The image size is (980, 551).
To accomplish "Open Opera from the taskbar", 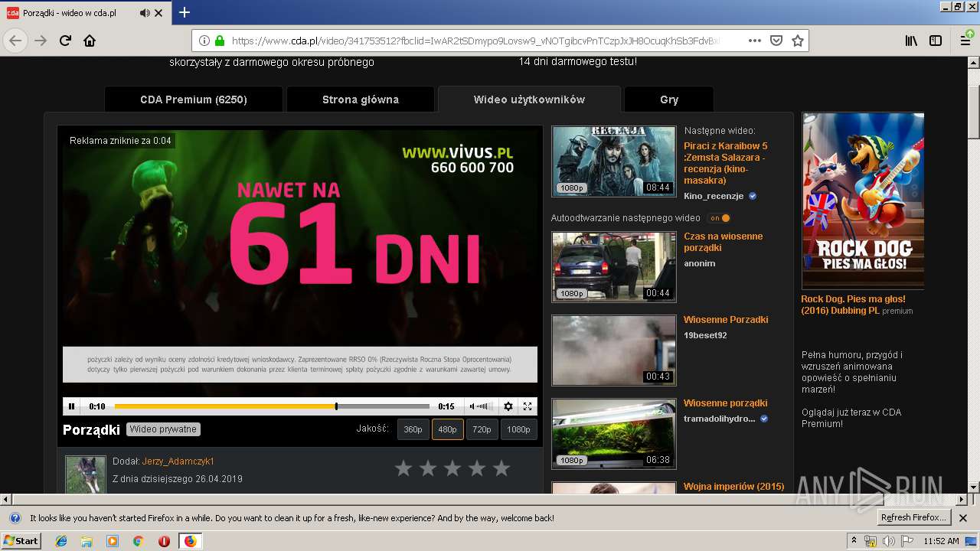I will [x=164, y=541].
